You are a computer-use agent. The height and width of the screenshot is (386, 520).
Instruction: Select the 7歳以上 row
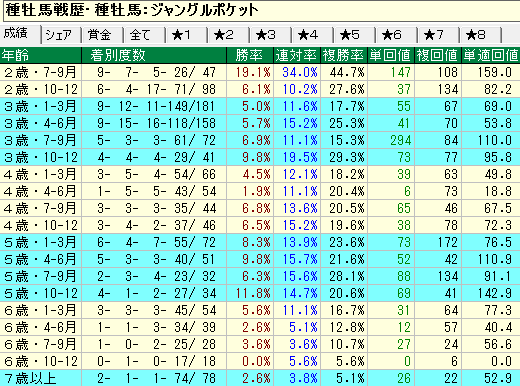[x=260, y=378]
